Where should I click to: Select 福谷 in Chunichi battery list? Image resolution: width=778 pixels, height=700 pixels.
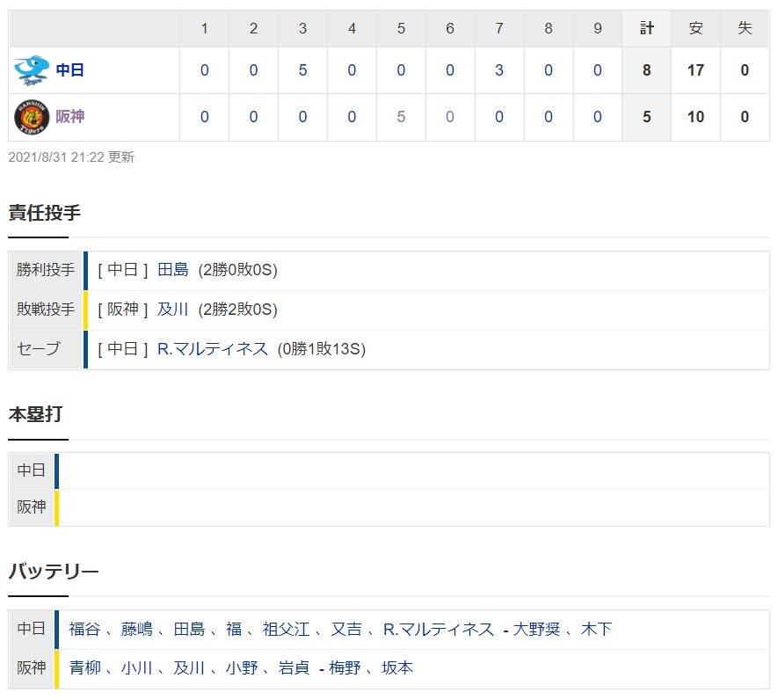click(x=84, y=629)
